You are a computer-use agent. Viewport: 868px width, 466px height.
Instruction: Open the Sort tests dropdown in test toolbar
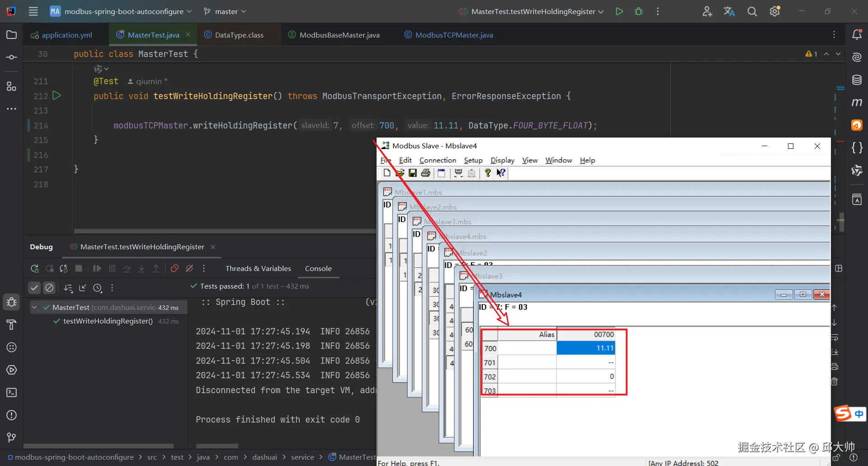coord(68,288)
